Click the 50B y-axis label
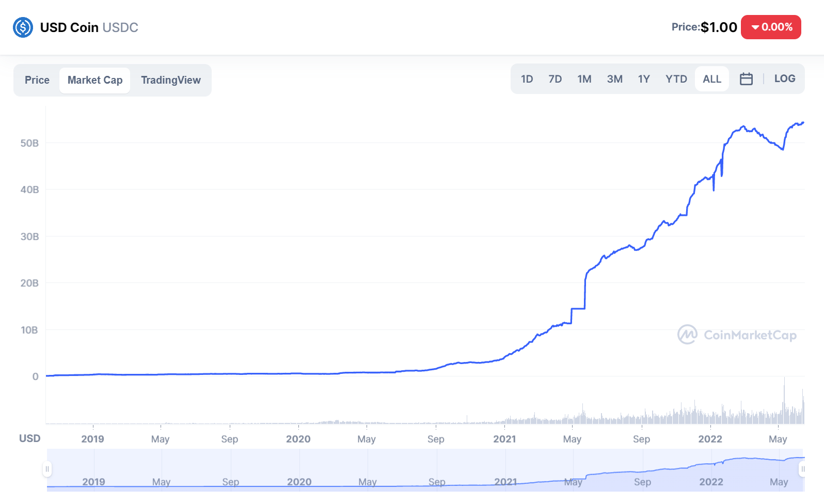The height and width of the screenshot is (504, 824). (29, 143)
